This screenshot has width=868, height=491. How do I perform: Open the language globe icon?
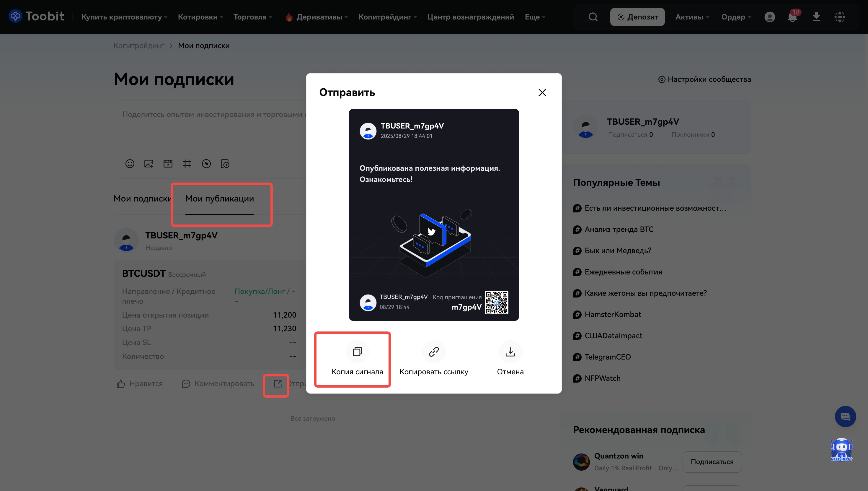coord(839,17)
